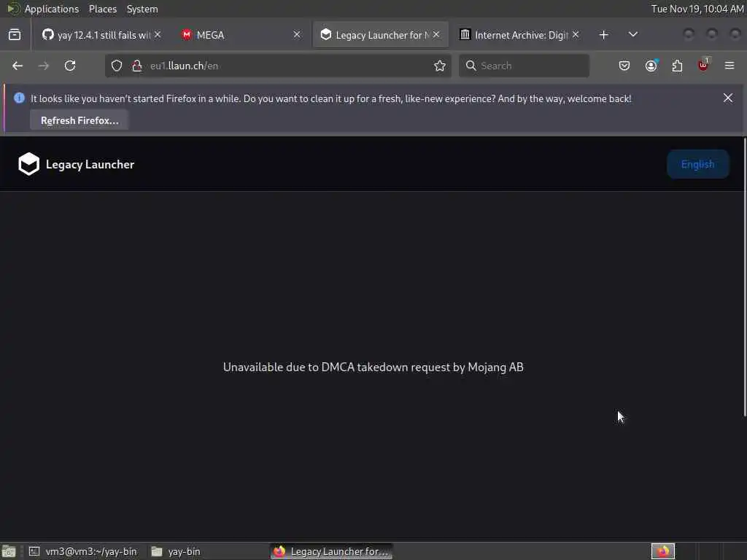This screenshot has height=560, width=747.
Task: Expand the list all tabs chevron
Action: 633,35
